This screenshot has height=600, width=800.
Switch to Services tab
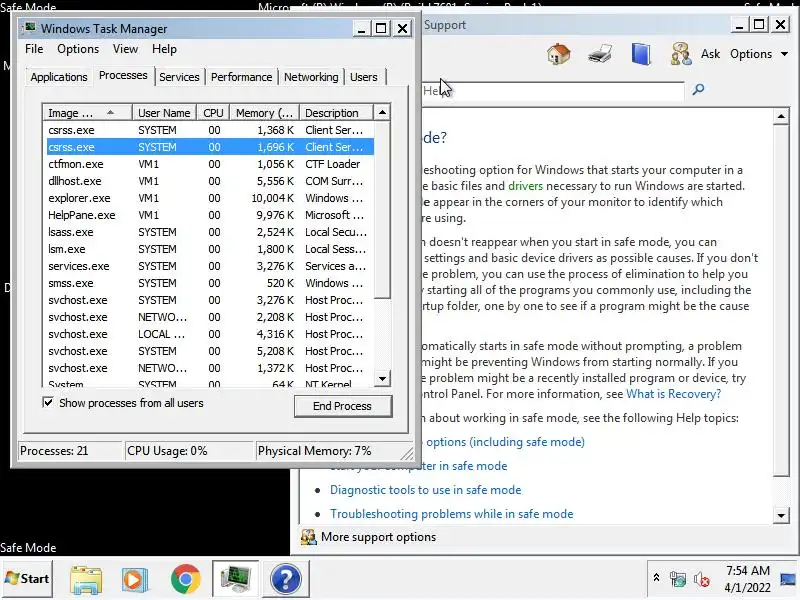(179, 77)
